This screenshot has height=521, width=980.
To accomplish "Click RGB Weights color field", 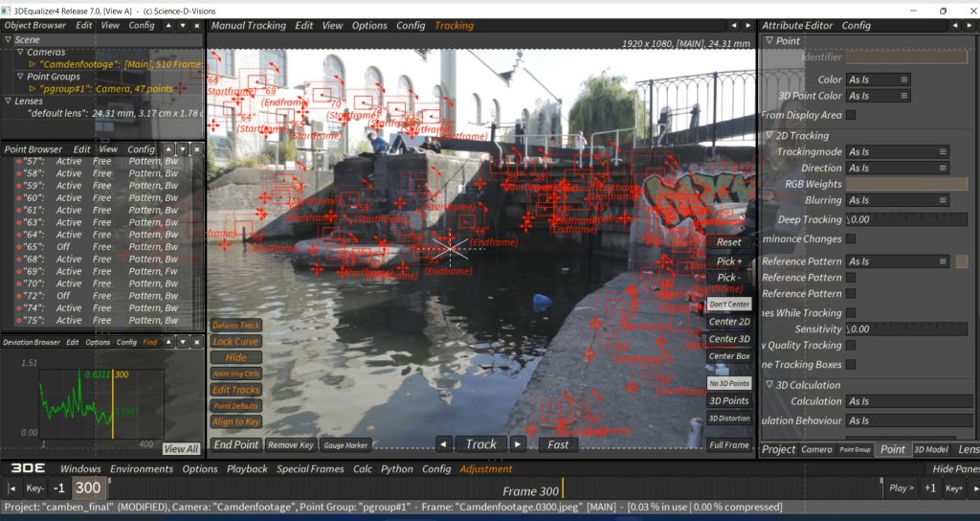I will click(x=907, y=184).
